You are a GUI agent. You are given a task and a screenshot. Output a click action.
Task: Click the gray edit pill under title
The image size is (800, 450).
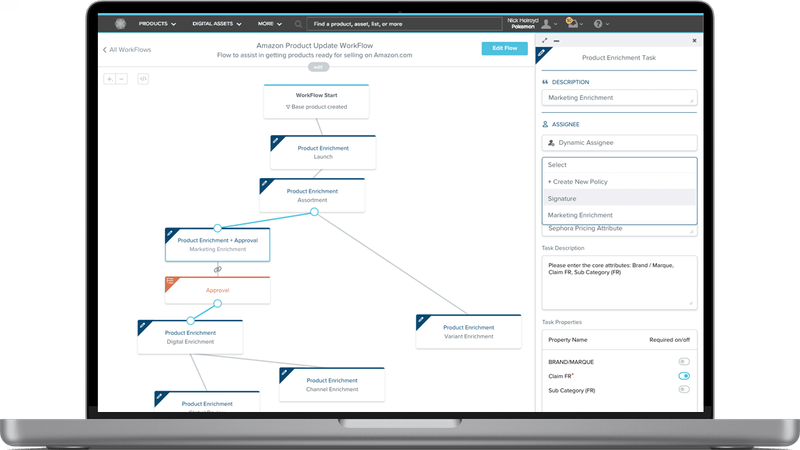tap(318, 67)
